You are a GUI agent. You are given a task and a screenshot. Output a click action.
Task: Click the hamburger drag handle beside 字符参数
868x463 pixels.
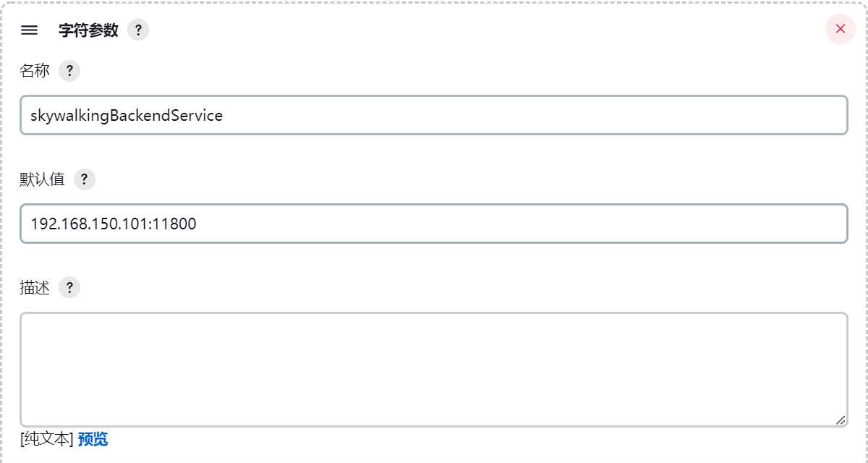point(29,30)
